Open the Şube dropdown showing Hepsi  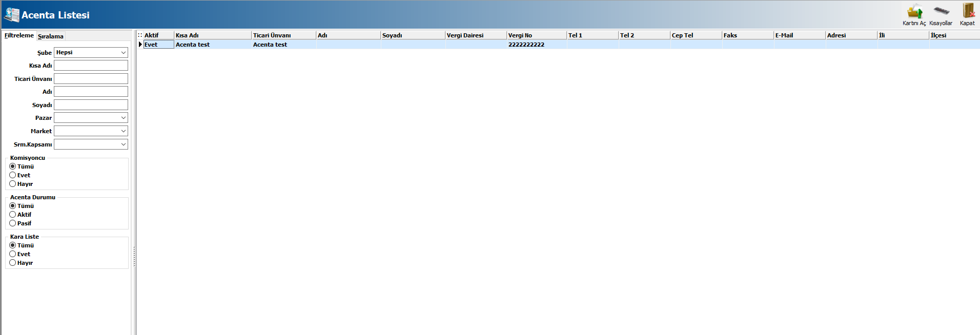click(x=91, y=52)
